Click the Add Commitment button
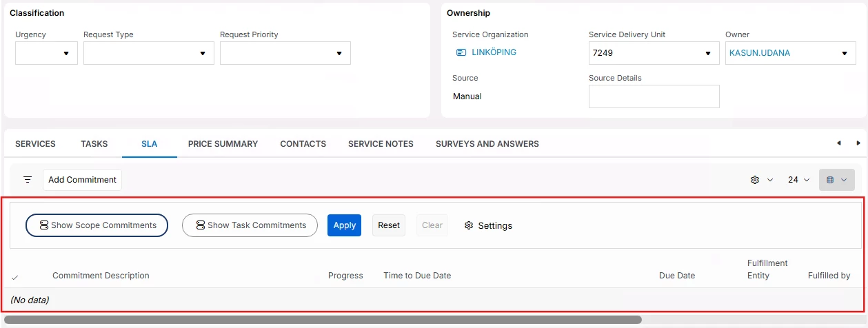Image resolution: width=868 pixels, height=328 pixels. pyautogui.click(x=82, y=180)
